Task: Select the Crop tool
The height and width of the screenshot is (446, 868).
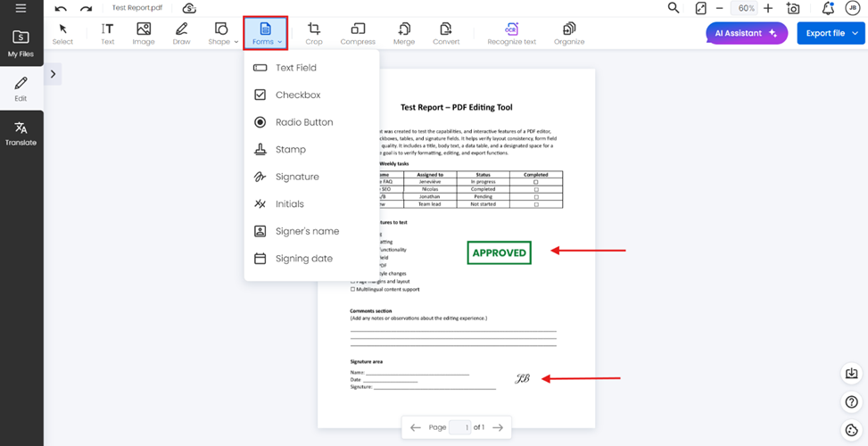Action: [313, 33]
